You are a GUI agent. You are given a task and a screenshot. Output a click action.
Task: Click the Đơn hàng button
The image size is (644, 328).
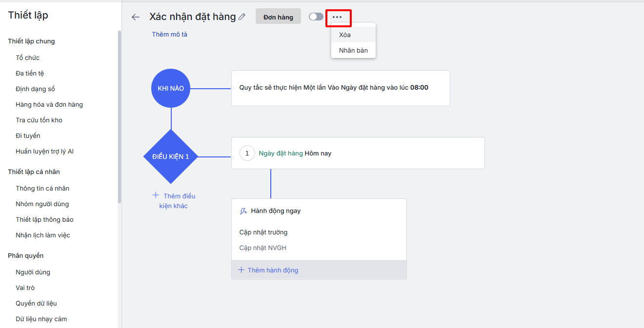[278, 17]
